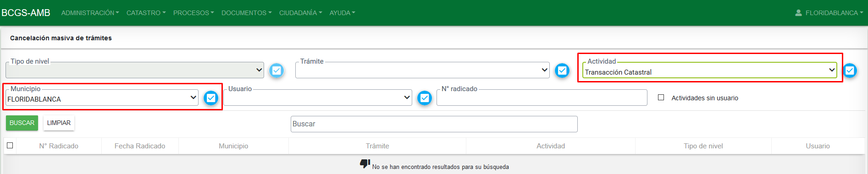Focus the Buscar search box
The width and height of the screenshot is (868, 174).
pos(434,124)
